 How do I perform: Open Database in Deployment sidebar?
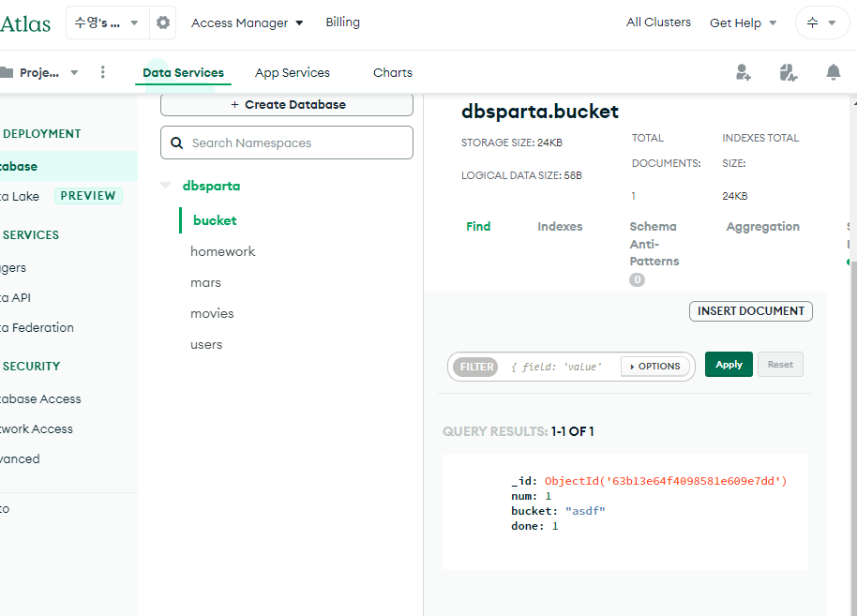[x=68, y=166]
